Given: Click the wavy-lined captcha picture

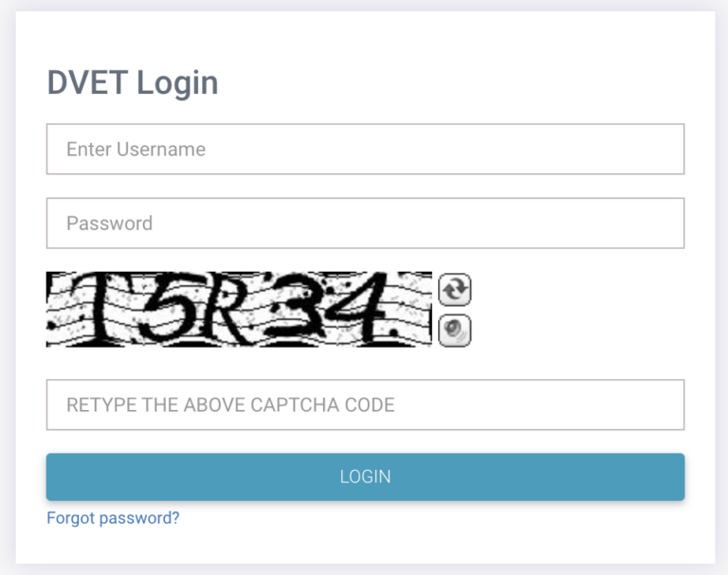Looking at the screenshot, I should (x=239, y=309).
